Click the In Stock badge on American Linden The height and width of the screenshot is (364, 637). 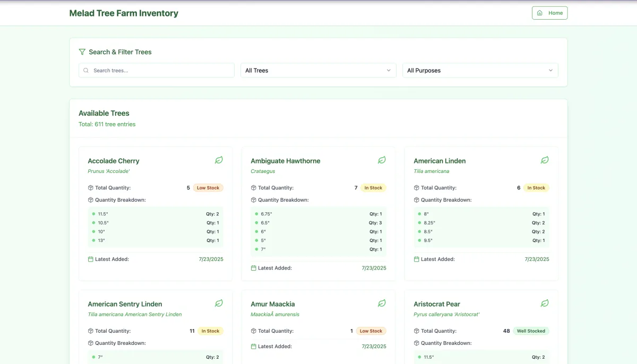coord(536,188)
